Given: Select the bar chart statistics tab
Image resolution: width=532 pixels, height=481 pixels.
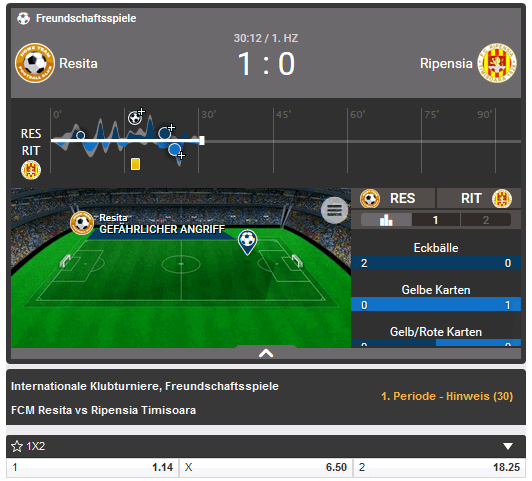Looking at the screenshot, I should (386, 220).
